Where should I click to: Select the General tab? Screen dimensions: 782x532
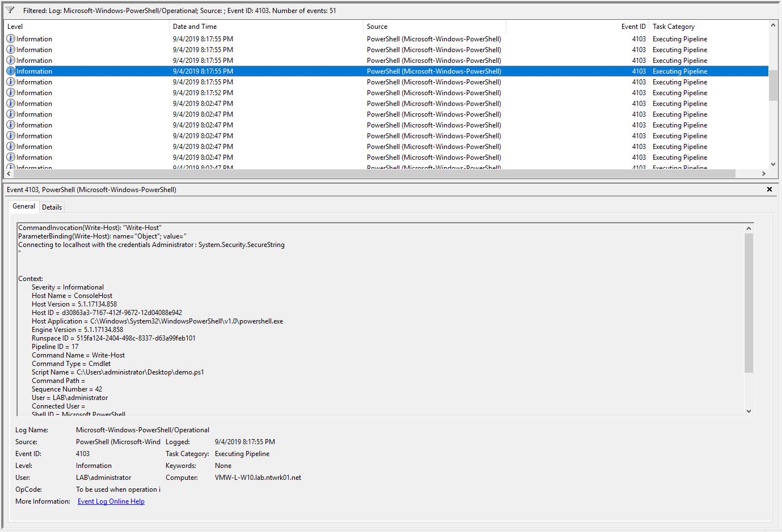(24, 206)
